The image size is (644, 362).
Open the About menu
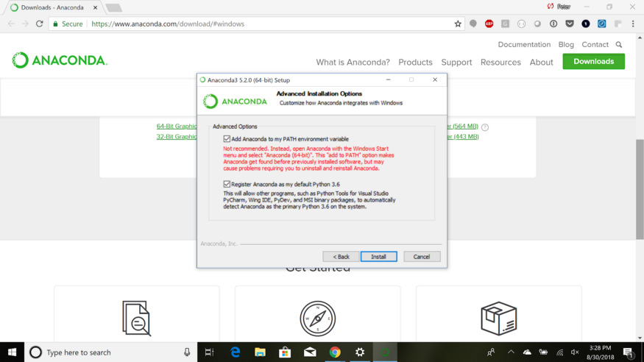[x=541, y=63]
